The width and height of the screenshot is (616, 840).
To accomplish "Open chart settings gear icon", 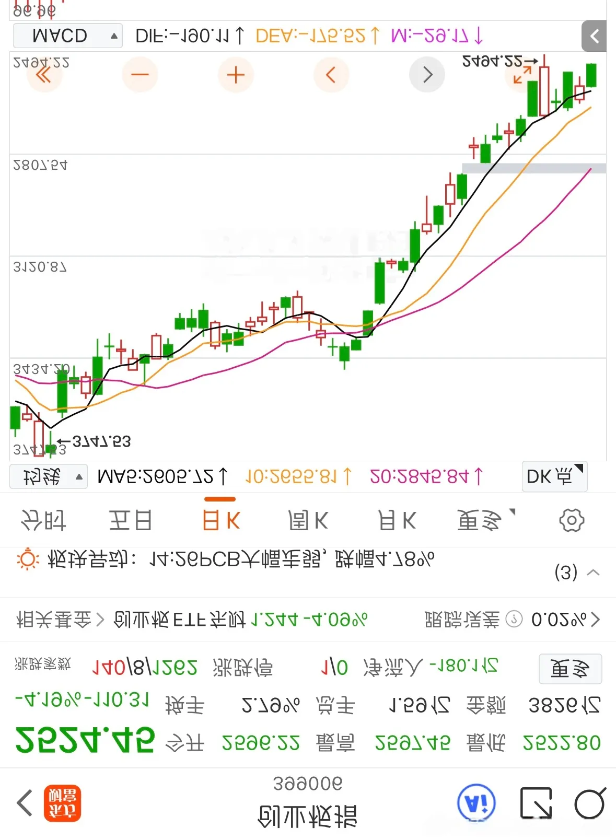I will tap(572, 520).
